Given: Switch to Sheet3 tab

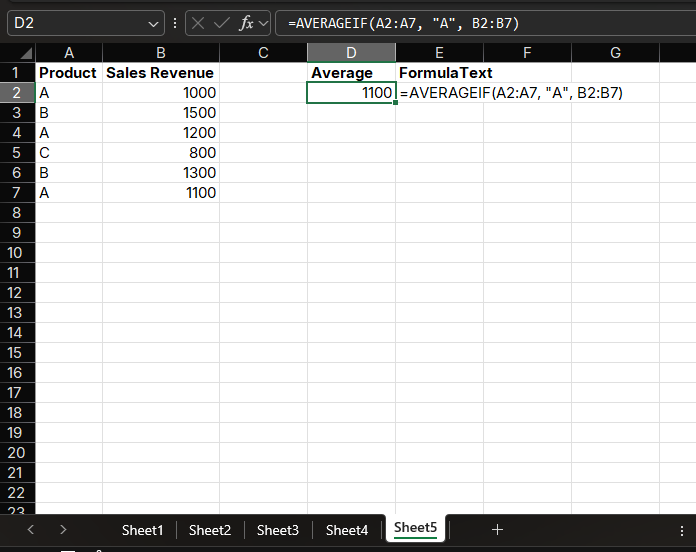Looking at the screenshot, I should click(278, 530).
